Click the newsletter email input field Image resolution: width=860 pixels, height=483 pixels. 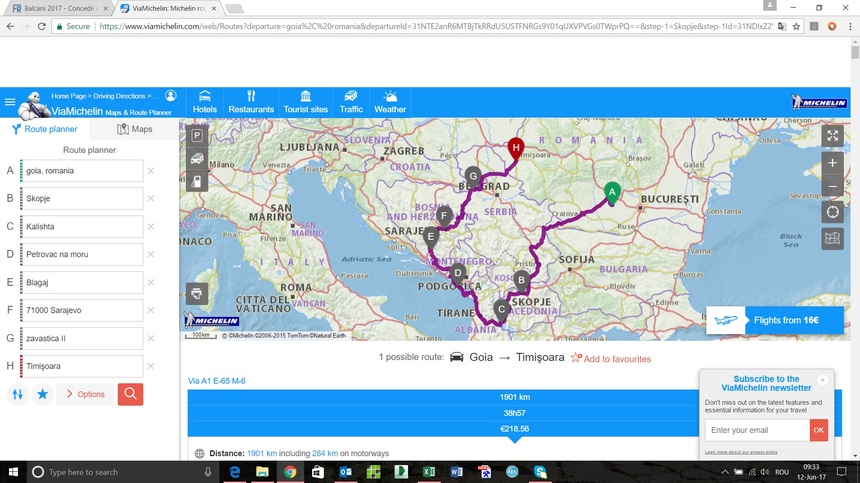click(756, 430)
